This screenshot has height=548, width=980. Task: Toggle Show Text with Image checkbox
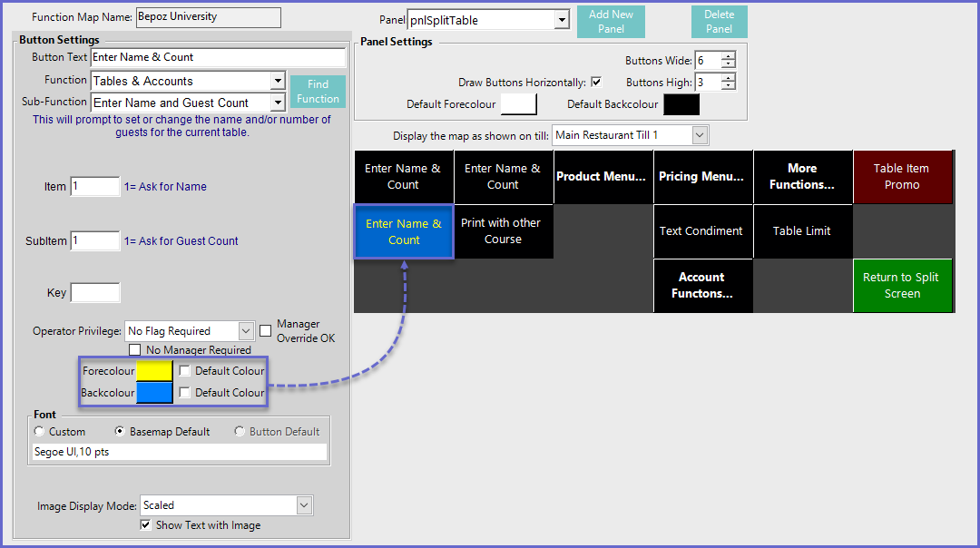(x=145, y=525)
